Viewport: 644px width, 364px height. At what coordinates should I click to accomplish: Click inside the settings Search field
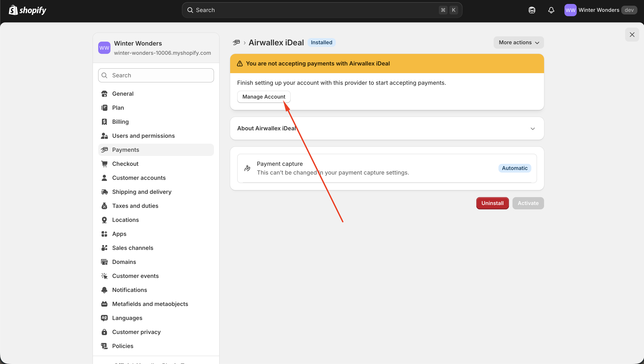pos(156,75)
